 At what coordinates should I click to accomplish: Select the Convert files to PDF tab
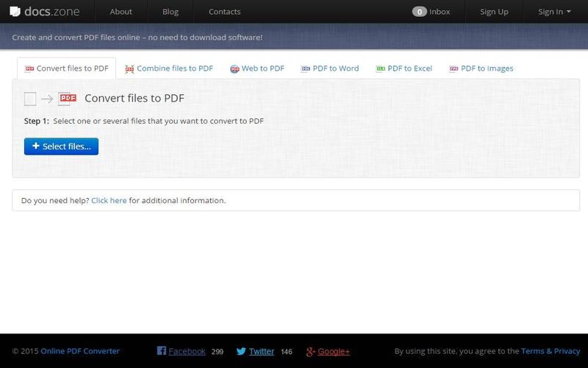click(67, 68)
